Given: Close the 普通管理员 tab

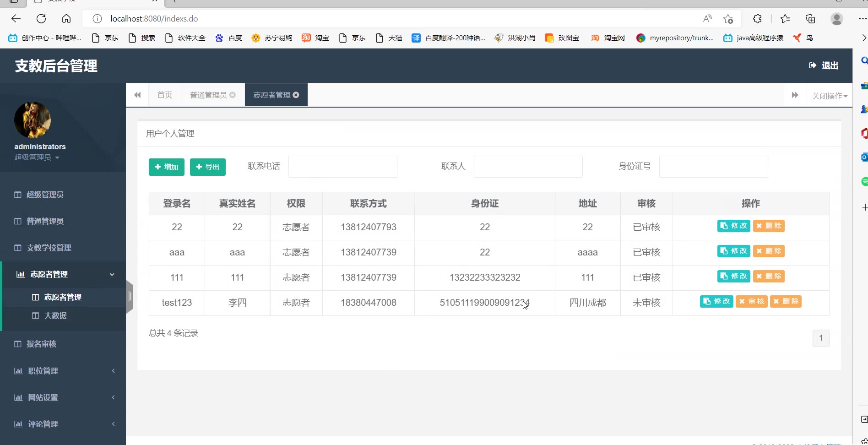Looking at the screenshot, I should (x=233, y=95).
